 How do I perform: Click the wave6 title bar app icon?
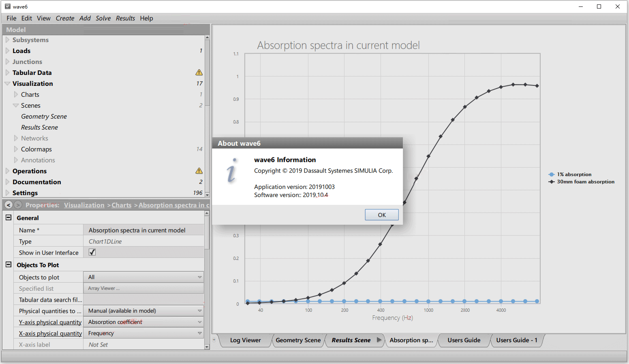coord(7,6)
